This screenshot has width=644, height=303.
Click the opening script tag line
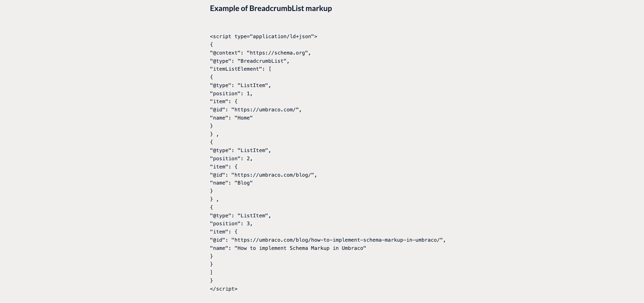coord(263,36)
